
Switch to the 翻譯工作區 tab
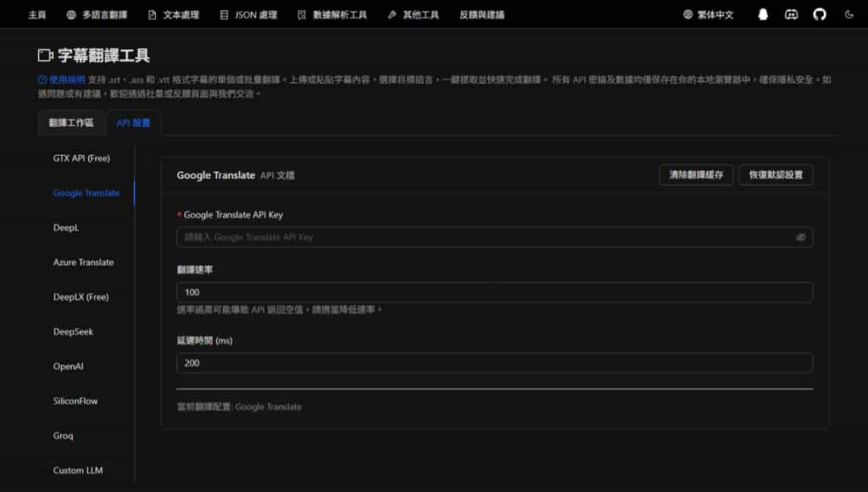(x=71, y=123)
